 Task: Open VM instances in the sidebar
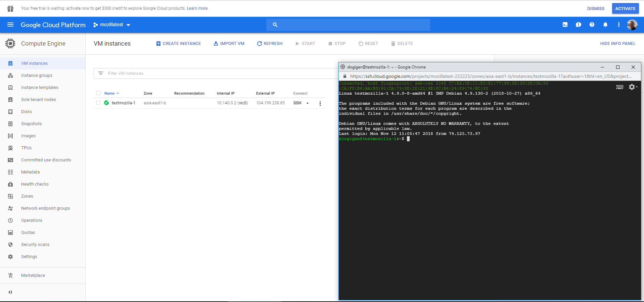[x=43, y=63]
